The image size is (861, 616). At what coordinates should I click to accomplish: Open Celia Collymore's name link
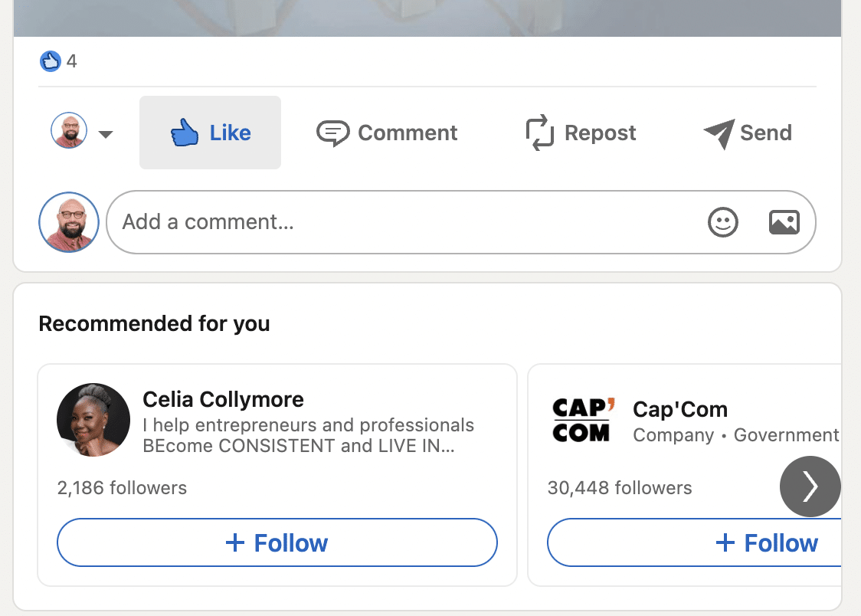(223, 399)
